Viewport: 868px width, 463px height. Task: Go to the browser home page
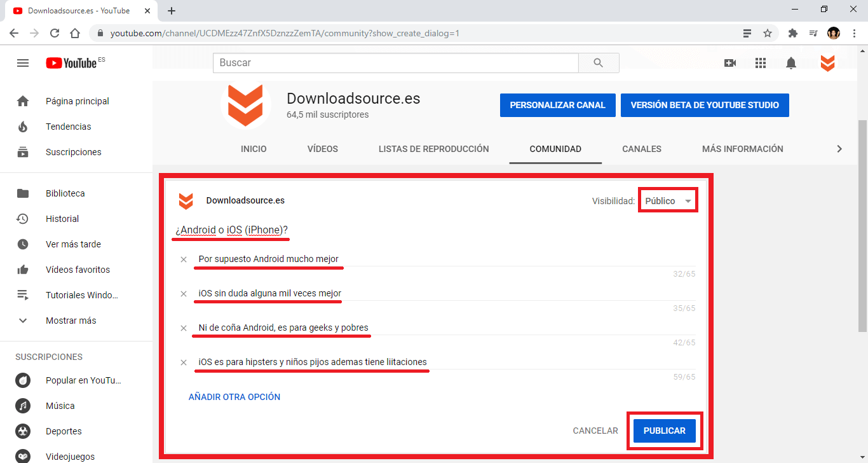pos(75,33)
